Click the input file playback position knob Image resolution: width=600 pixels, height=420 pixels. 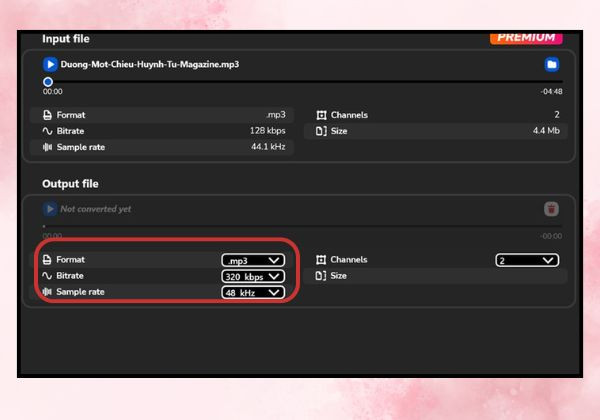pyautogui.click(x=48, y=81)
